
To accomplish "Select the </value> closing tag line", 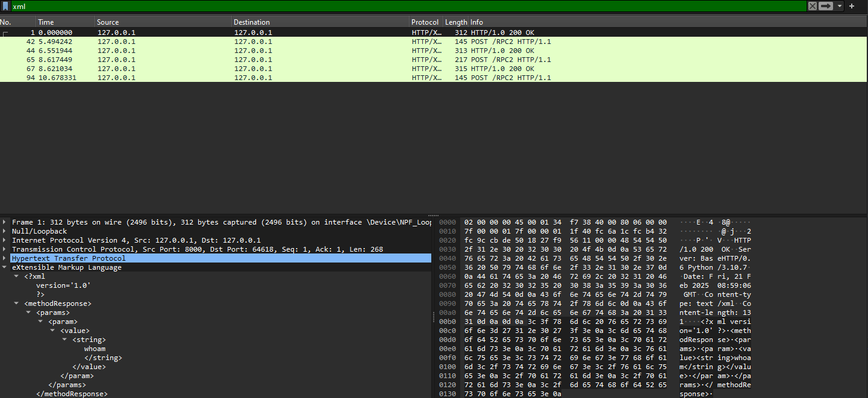I will tap(89, 367).
